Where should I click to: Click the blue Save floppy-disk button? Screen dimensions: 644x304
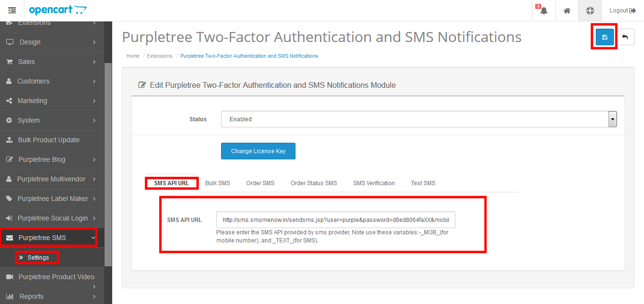pyautogui.click(x=605, y=37)
